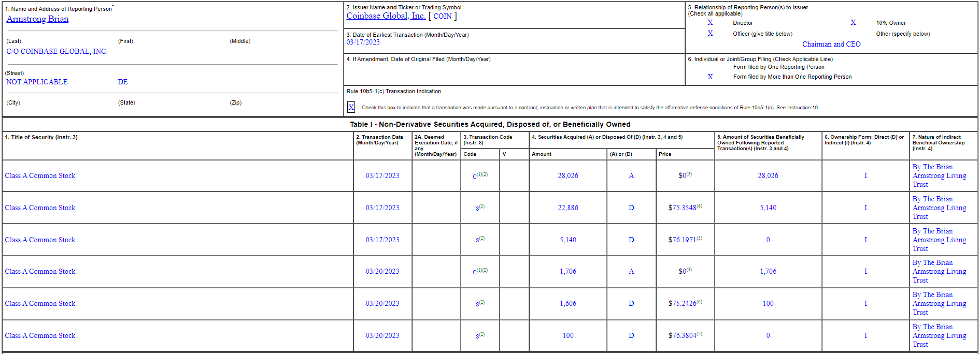Click 5,140 in the Amount column
Image resolution: width=980 pixels, height=354 pixels.
[568, 240]
